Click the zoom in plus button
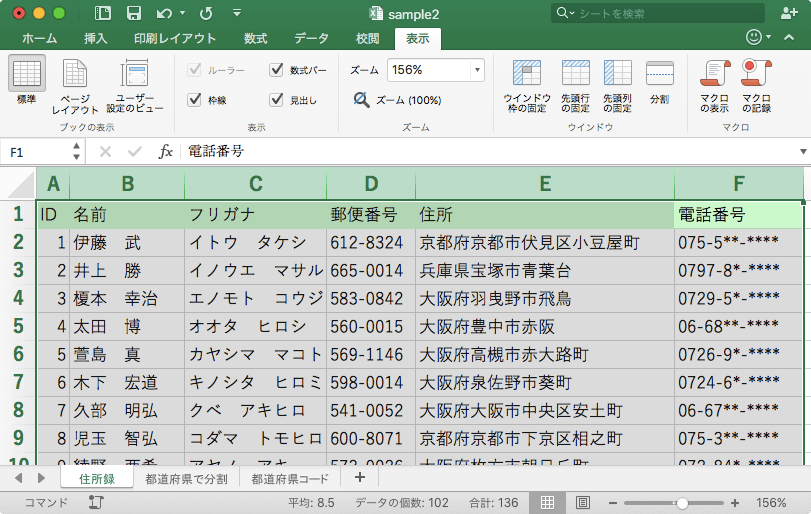The width and height of the screenshot is (811, 514). pyautogui.click(x=734, y=503)
